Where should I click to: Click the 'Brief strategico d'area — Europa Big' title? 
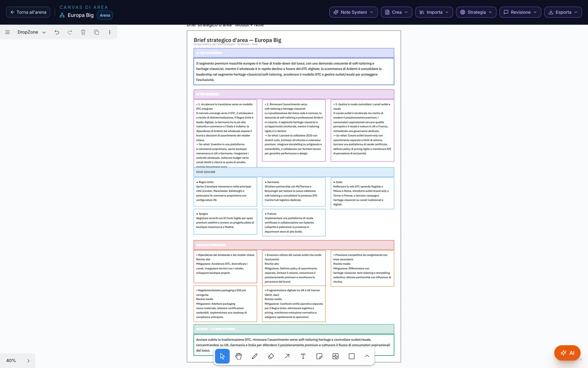coord(237,40)
